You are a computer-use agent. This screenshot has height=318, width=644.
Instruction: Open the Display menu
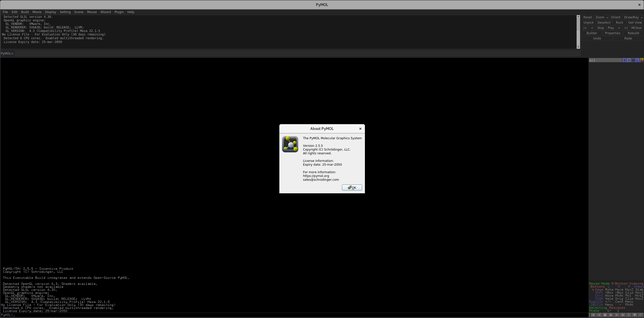pyautogui.click(x=51, y=12)
